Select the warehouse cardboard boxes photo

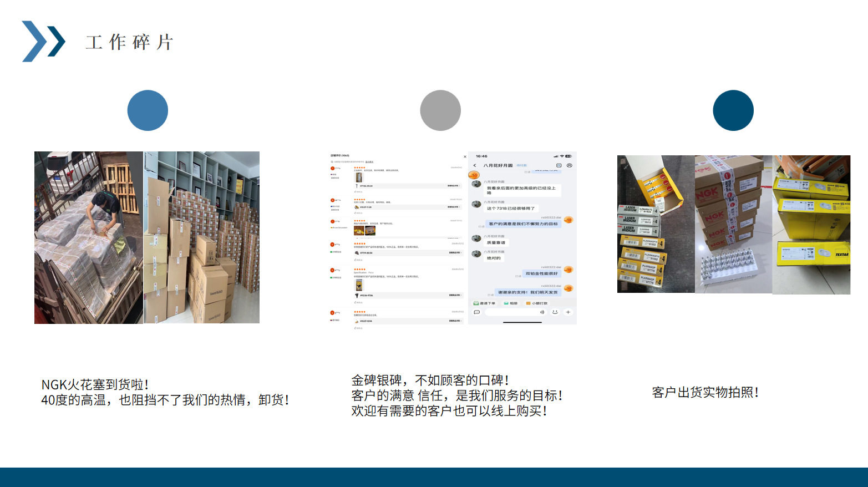202,237
